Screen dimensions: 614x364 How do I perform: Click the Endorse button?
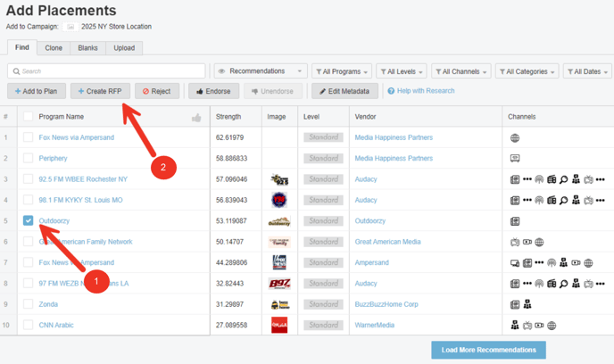214,91
